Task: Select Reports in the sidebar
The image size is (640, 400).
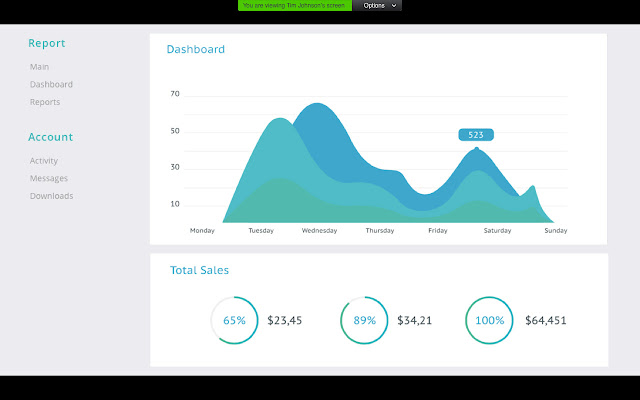Action: tap(45, 102)
